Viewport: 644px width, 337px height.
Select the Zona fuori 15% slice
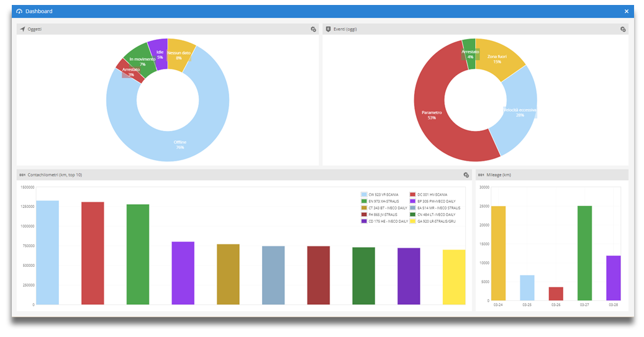click(x=497, y=59)
